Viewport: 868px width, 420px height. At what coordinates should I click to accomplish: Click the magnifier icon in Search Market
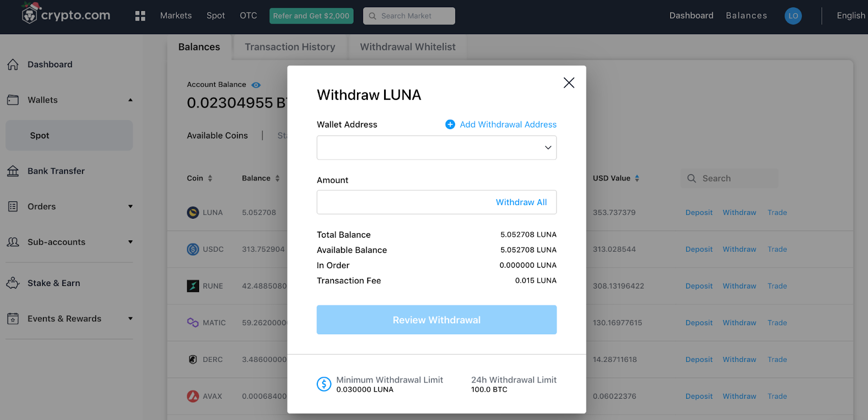(373, 16)
